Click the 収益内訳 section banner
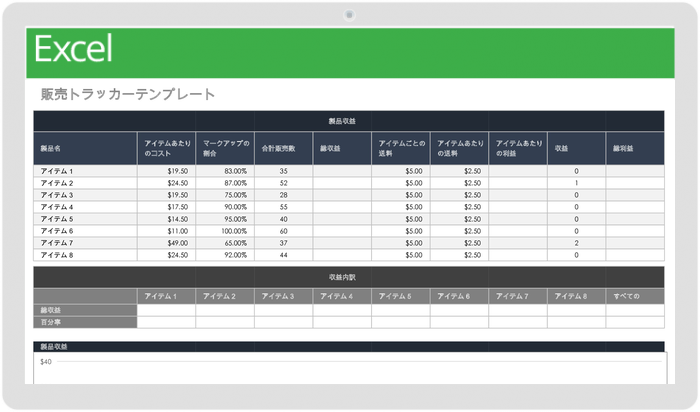 tap(349, 277)
